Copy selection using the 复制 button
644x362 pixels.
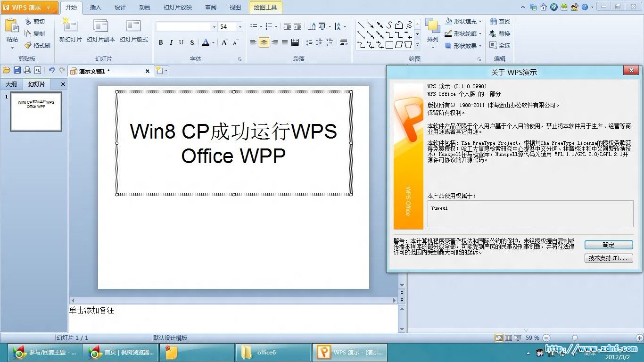click(35, 34)
